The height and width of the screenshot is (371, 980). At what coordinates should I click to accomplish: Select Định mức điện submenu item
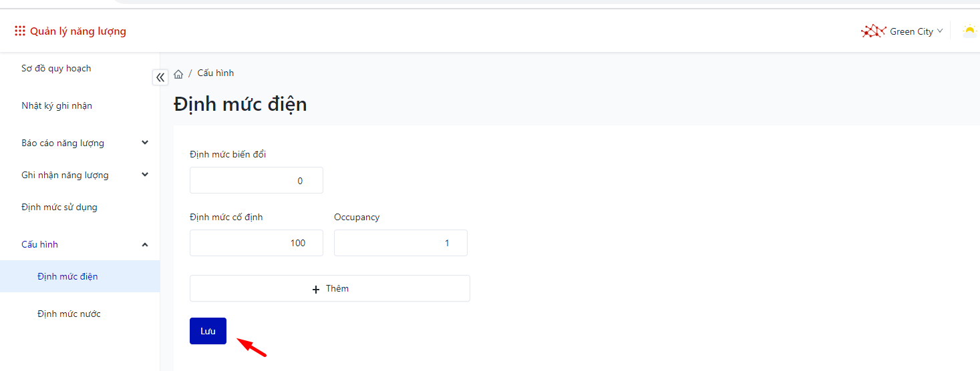67,276
